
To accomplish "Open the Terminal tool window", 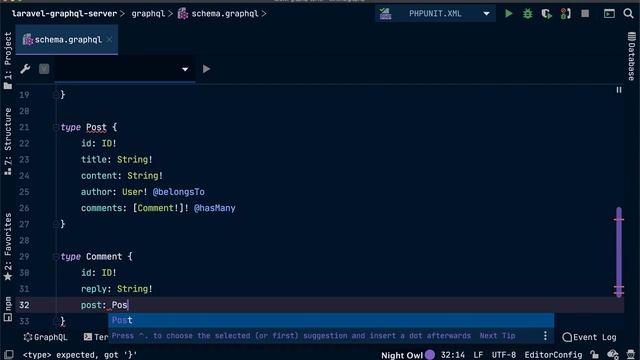I will tap(96, 337).
